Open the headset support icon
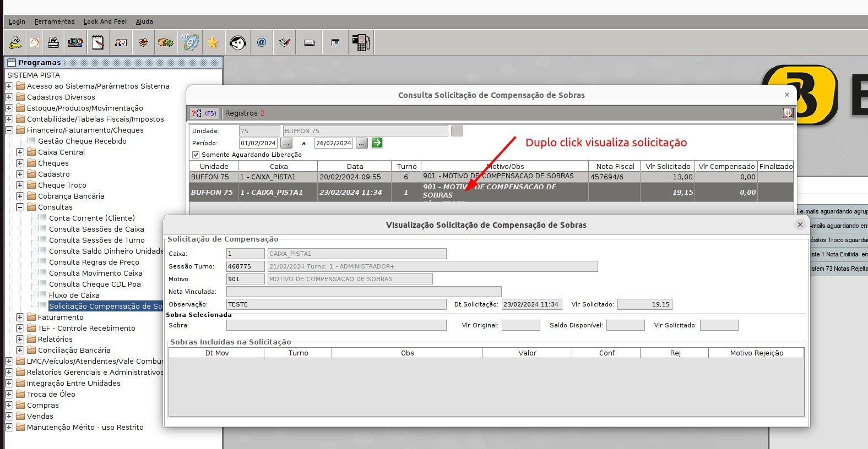This screenshot has width=868, height=449. pyautogui.click(x=237, y=42)
